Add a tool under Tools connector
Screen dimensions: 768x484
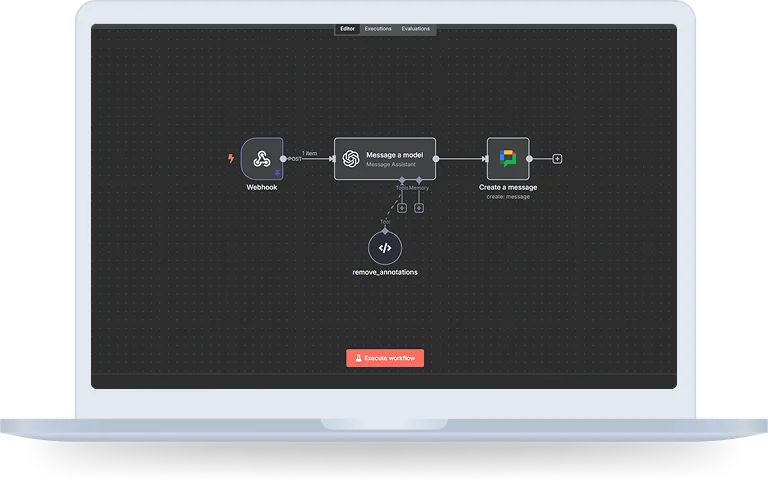402,208
